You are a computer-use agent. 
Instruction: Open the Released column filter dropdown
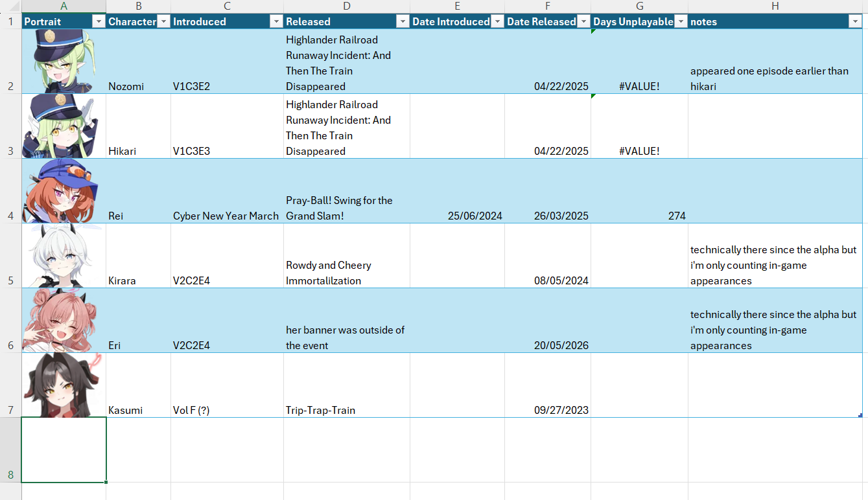tap(403, 21)
